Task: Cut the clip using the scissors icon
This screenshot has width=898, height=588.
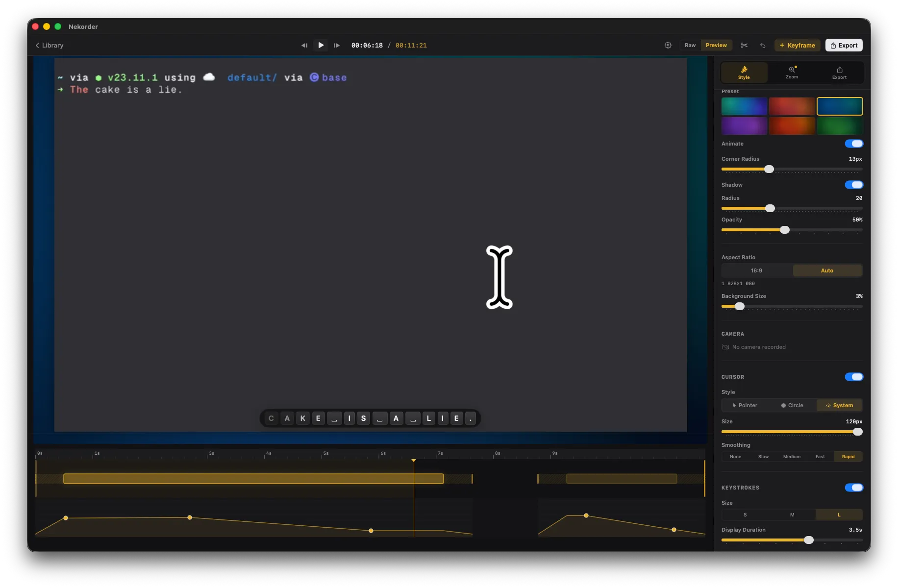Action: pos(744,45)
